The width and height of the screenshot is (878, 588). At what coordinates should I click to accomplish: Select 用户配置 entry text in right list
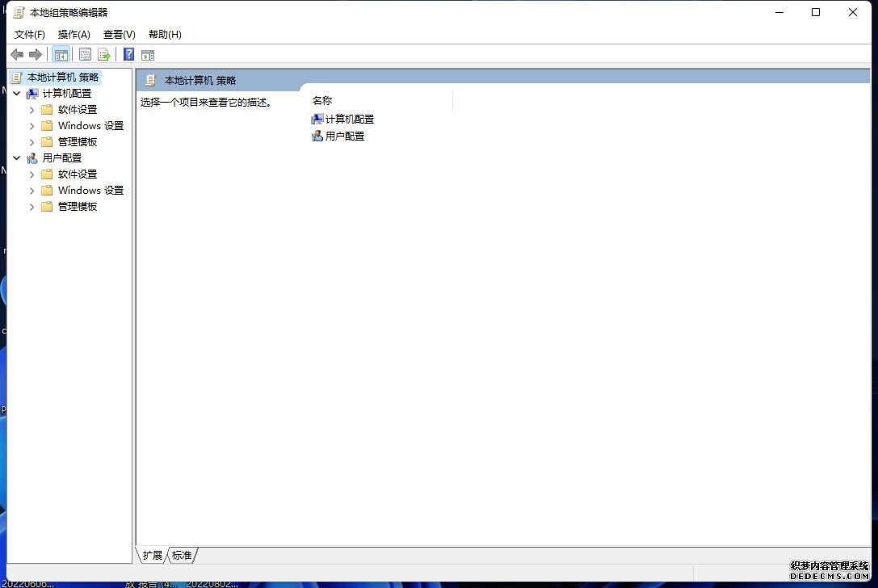coord(345,136)
